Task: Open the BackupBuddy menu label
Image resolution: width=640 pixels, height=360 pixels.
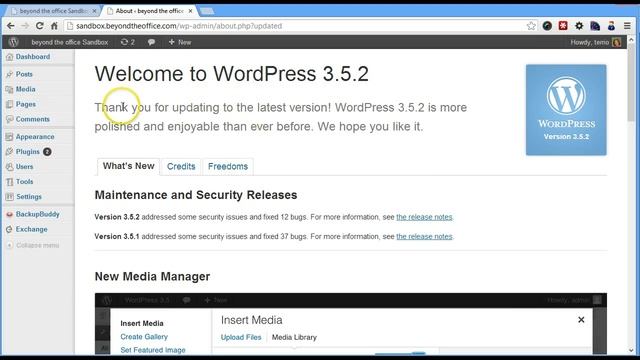Action: [38, 214]
